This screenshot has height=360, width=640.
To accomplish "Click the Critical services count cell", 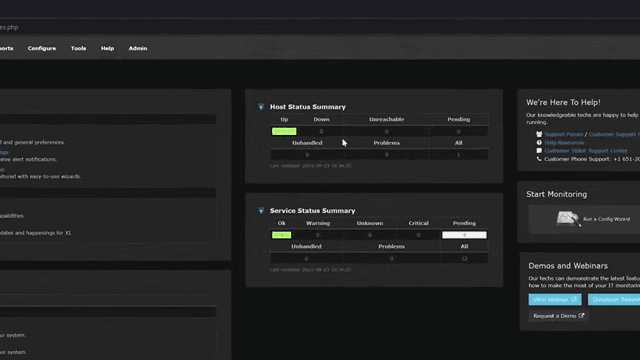I will 418,235.
